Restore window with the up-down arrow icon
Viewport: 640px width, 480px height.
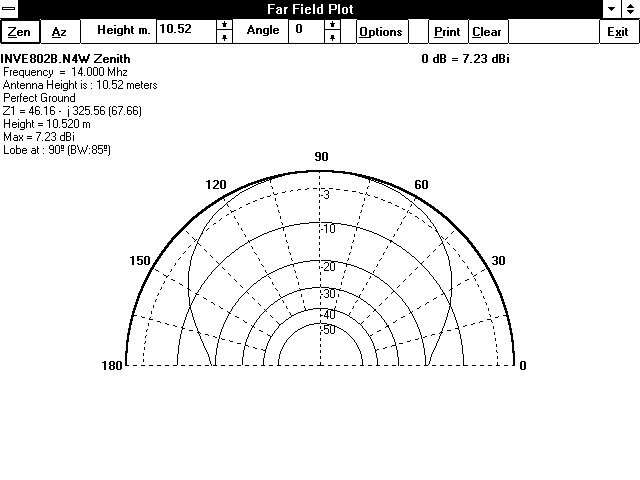[x=631, y=9]
